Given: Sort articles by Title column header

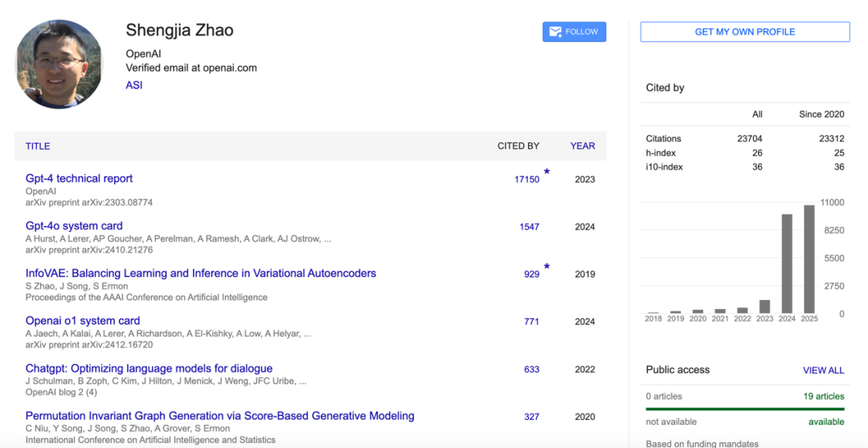Looking at the screenshot, I should pos(38,146).
